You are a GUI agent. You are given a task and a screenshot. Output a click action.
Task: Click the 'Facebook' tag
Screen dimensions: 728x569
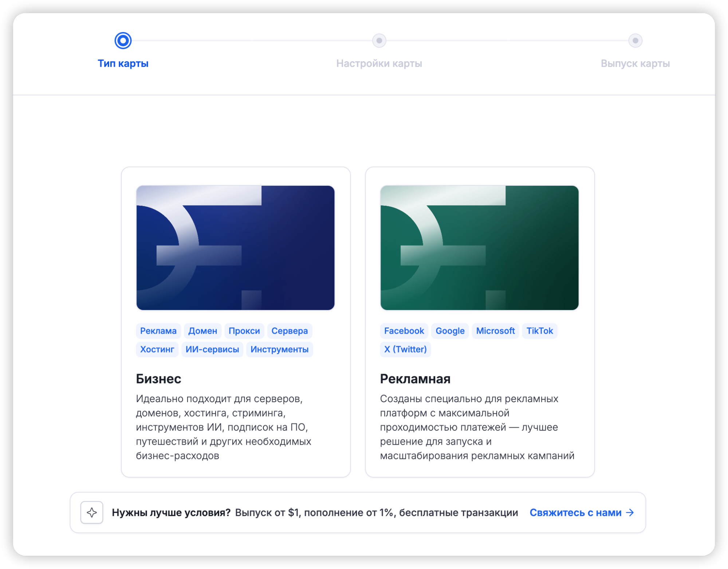tap(404, 331)
